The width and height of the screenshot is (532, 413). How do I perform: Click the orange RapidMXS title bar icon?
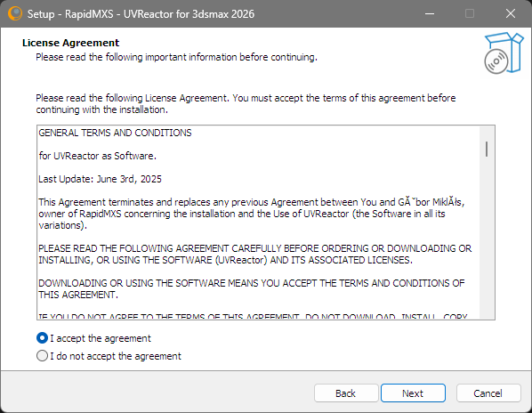pyautogui.click(x=14, y=13)
